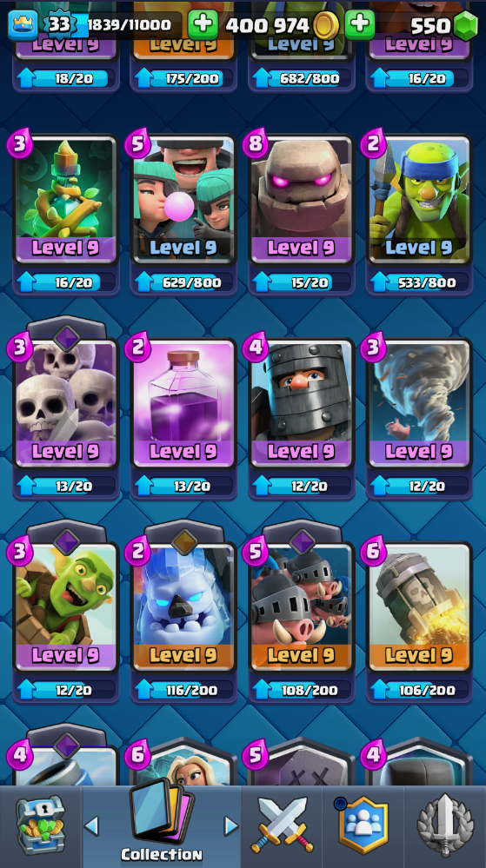Select the Mega Knight helmet card
This screenshot has height=868, width=486.
[302, 403]
